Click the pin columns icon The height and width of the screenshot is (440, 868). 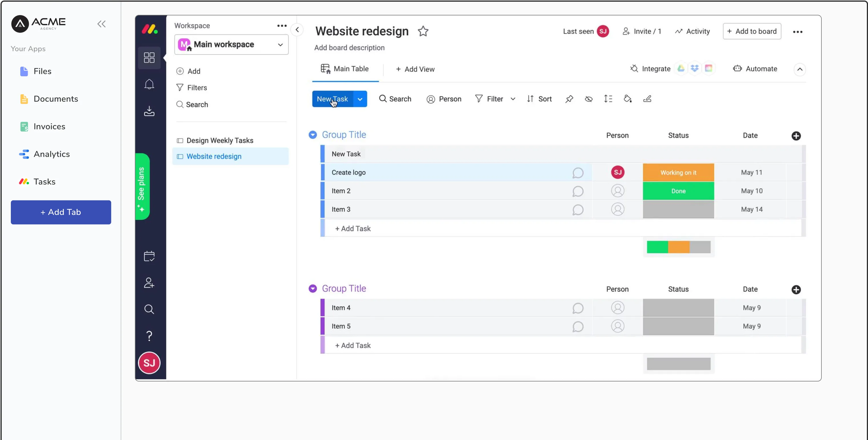tap(569, 99)
